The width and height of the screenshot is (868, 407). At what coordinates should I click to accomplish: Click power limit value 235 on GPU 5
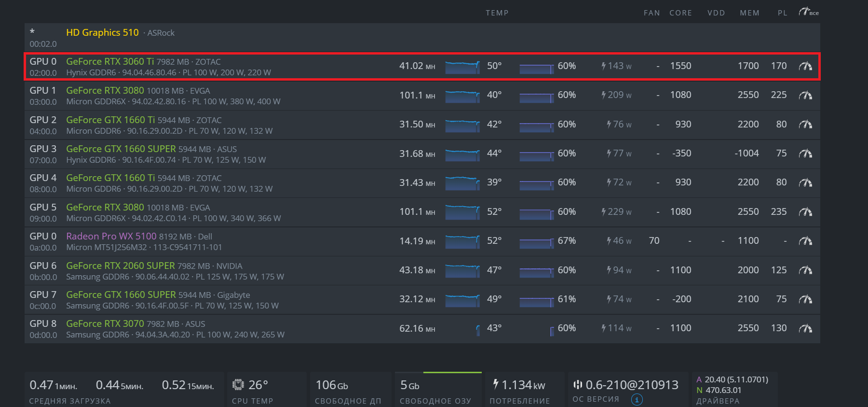[x=778, y=212]
